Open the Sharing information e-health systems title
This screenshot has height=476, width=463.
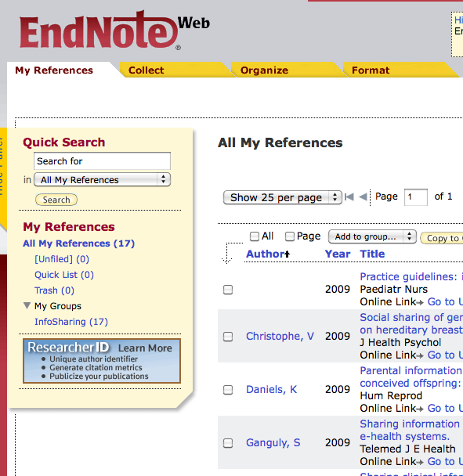[410, 430]
